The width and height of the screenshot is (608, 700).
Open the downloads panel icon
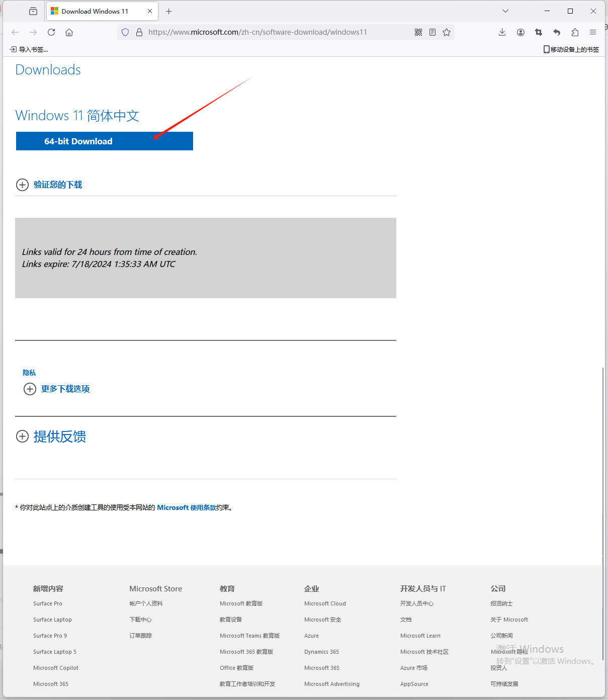click(502, 32)
